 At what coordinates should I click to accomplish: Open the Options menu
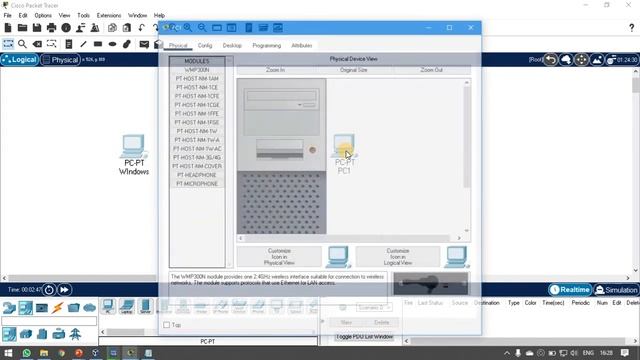(x=43, y=15)
